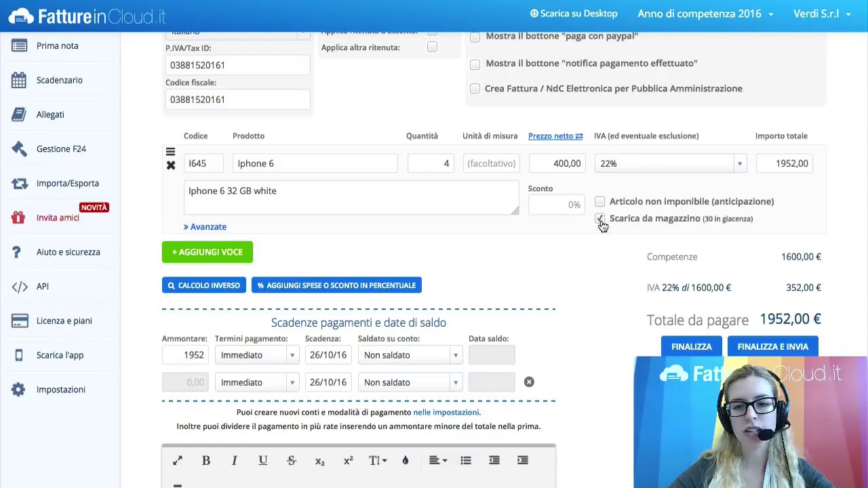Click the Invita amici gift icon

(x=19, y=218)
